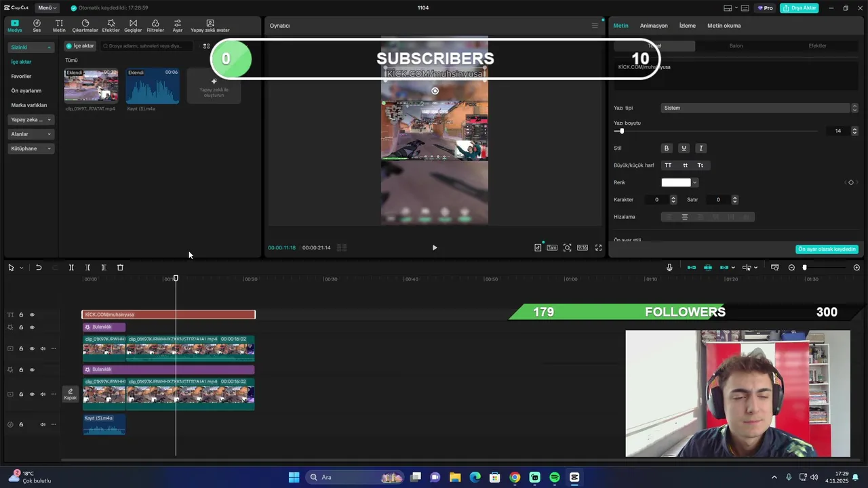Click the Pro upgrade badge

(765, 8)
